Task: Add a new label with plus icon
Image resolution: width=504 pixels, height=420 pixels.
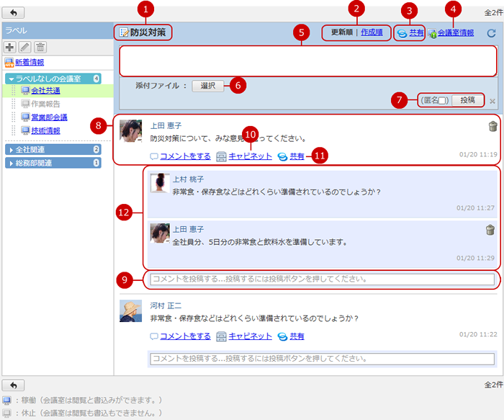Action: [9, 48]
